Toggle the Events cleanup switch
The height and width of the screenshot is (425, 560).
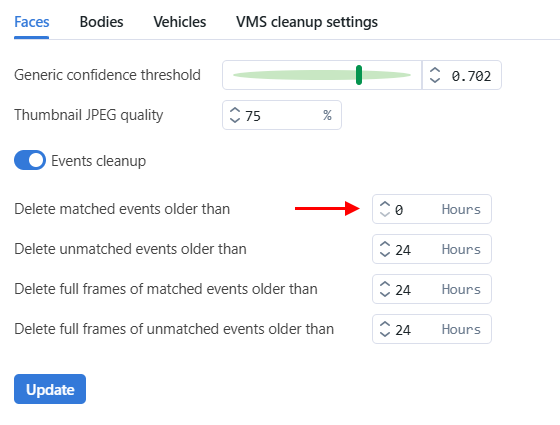coord(30,160)
